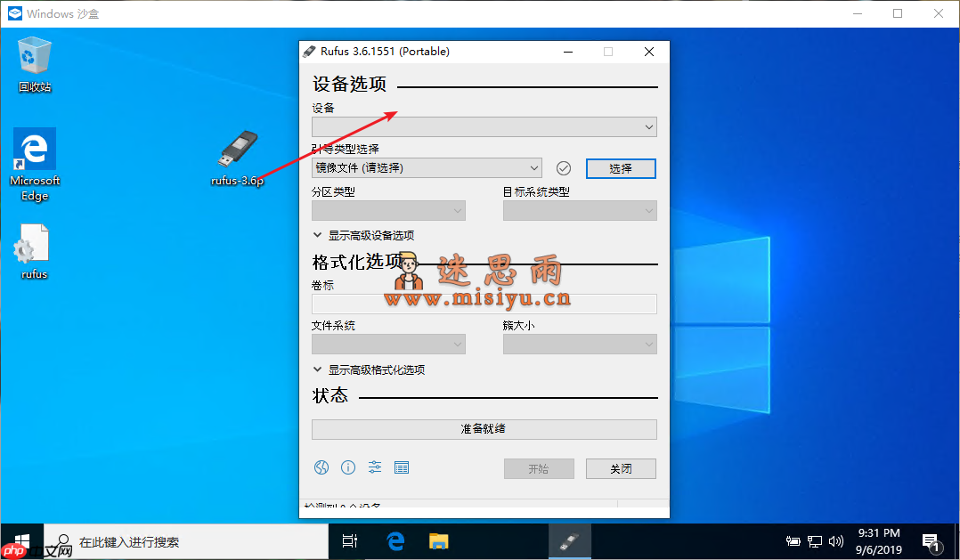Viewport: 960px width, 560px height.
Task: Expand 显示高级格式化选项 section
Action: [376, 369]
